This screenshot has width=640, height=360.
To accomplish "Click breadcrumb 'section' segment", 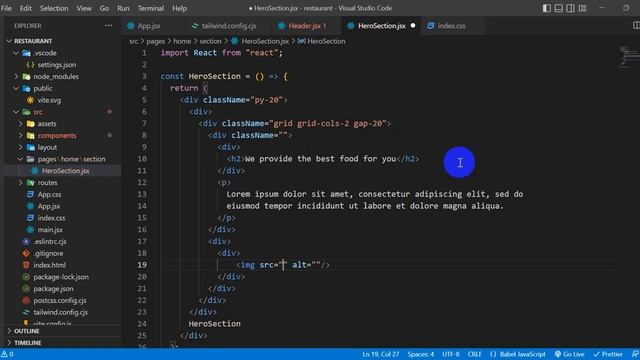I will click(x=210, y=41).
